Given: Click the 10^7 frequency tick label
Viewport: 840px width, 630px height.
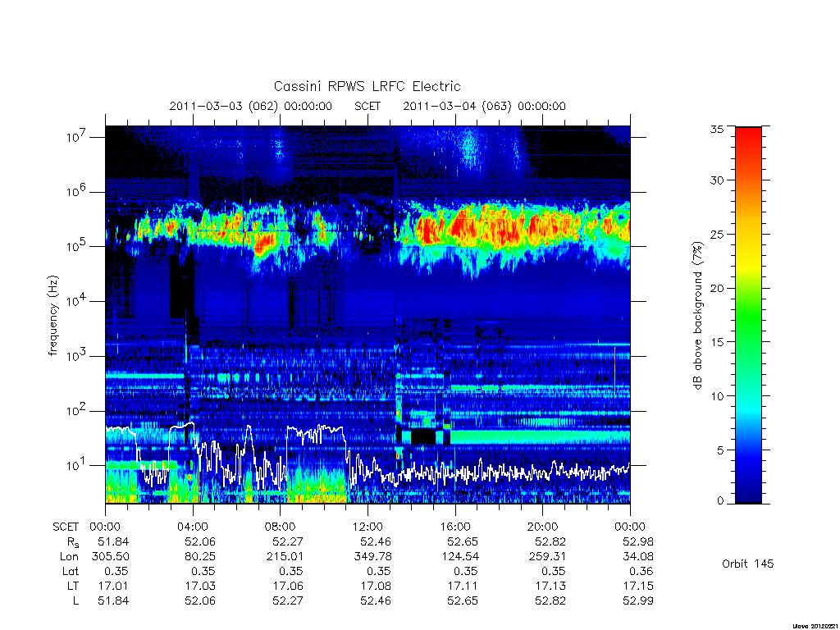Looking at the screenshot, I should [x=76, y=137].
